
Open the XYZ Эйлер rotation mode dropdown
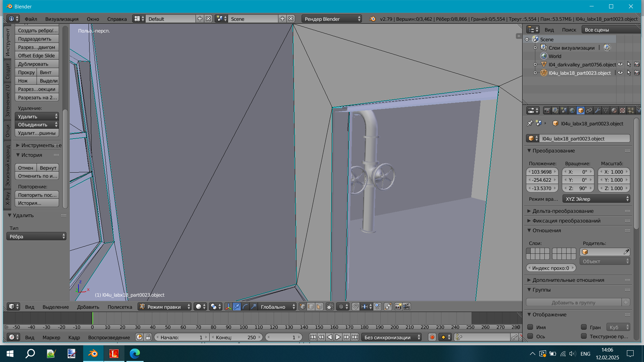pyautogui.click(x=596, y=199)
